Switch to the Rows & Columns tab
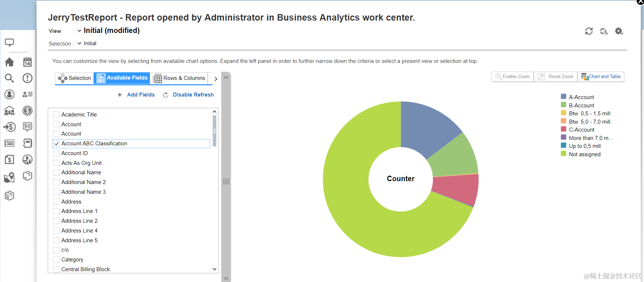Viewport: 644px width, 282px height. click(x=179, y=78)
